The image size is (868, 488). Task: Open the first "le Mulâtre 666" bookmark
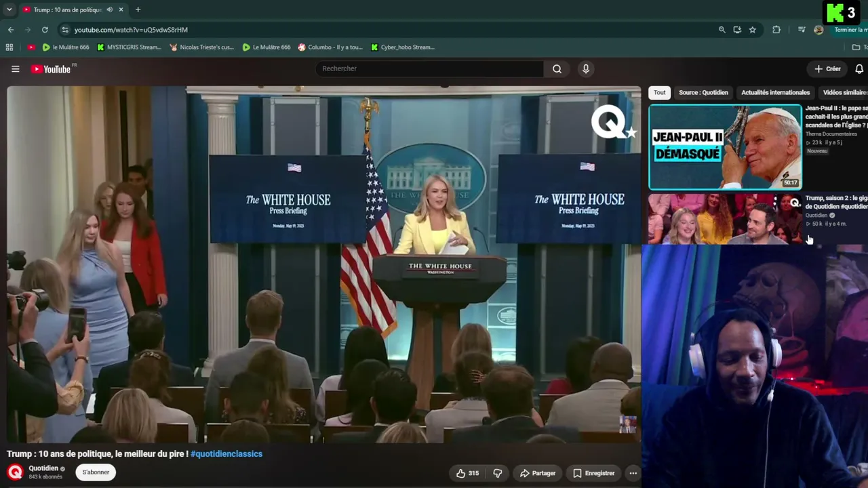pyautogui.click(x=65, y=47)
